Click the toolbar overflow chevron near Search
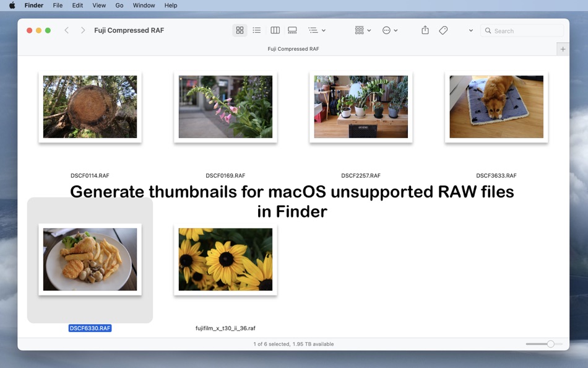The width and height of the screenshot is (588, 368). (x=470, y=30)
